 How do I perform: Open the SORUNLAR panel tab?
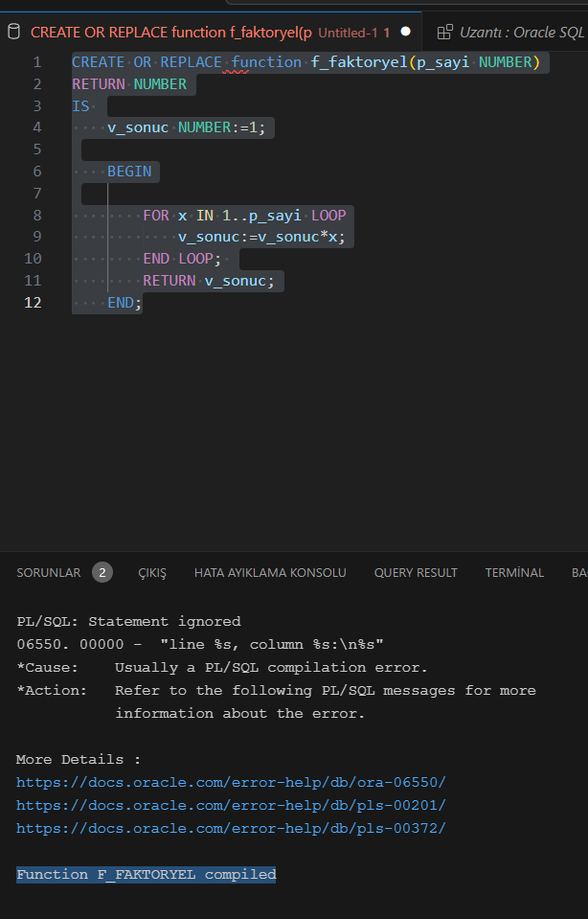49,573
